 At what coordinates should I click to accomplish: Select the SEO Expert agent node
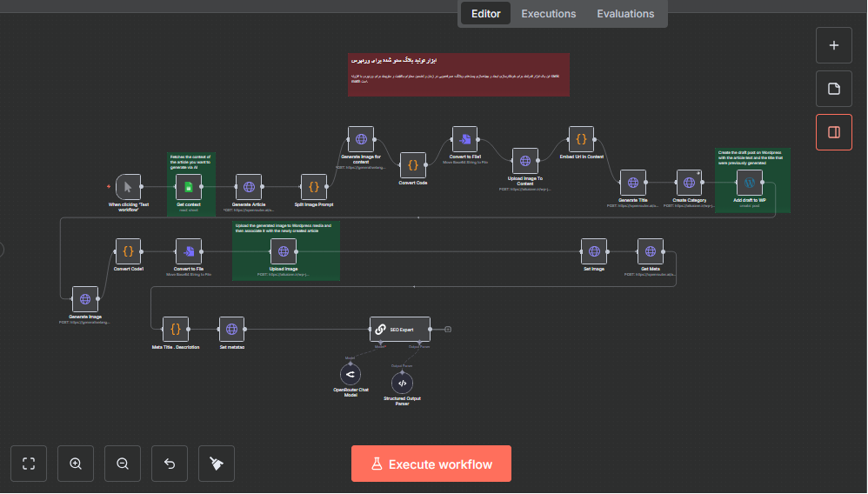pyautogui.click(x=399, y=329)
